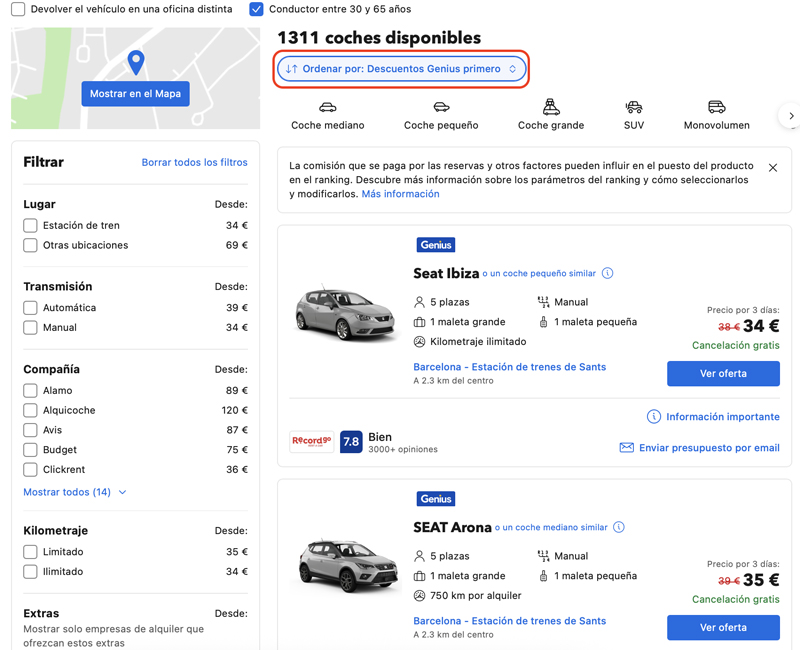Check the Manual transmission filter
The image size is (800, 650).
30,328
